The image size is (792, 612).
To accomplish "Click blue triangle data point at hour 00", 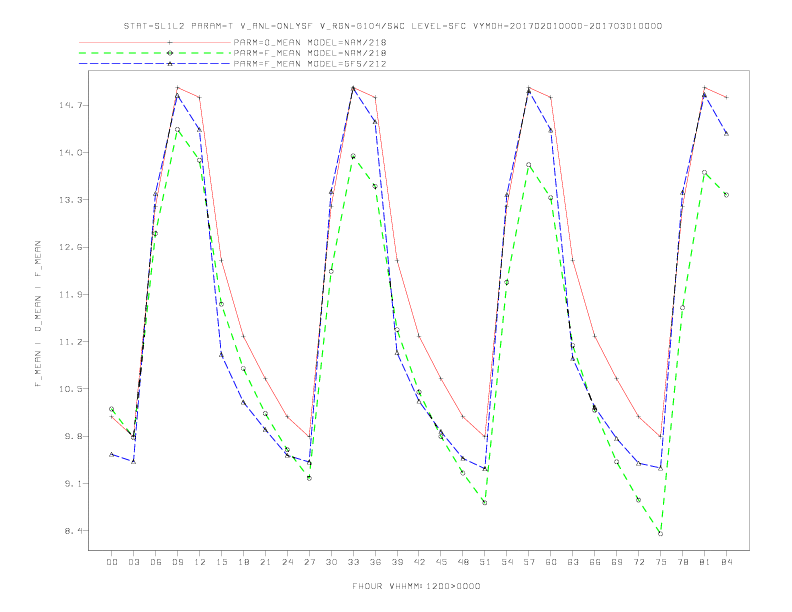I will point(112,454).
